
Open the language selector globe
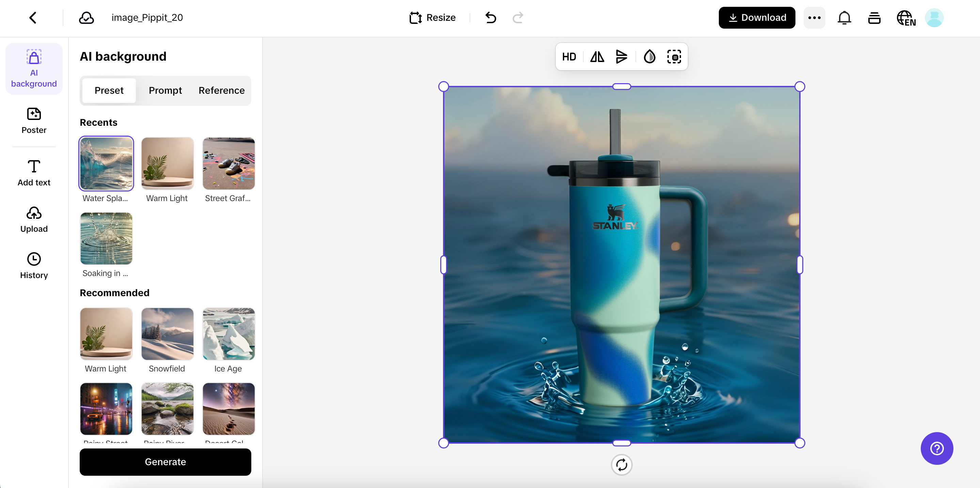[905, 17]
